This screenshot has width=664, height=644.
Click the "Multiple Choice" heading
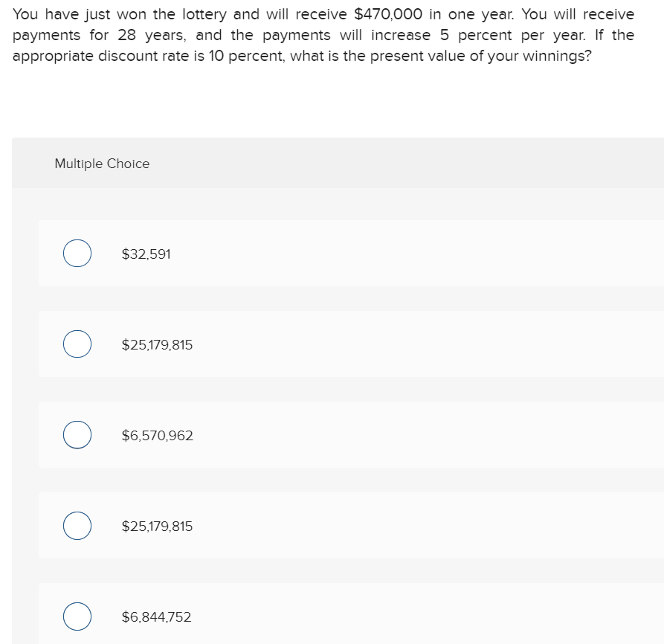click(x=102, y=164)
